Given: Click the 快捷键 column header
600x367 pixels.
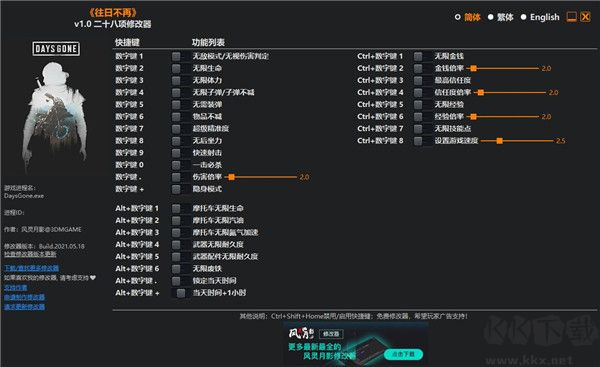Looking at the screenshot, I should point(127,42).
